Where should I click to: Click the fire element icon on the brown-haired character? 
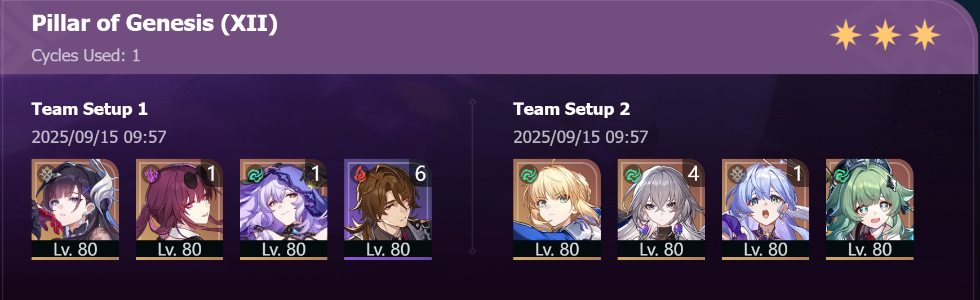pyautogui.click(x=360, y=174)
